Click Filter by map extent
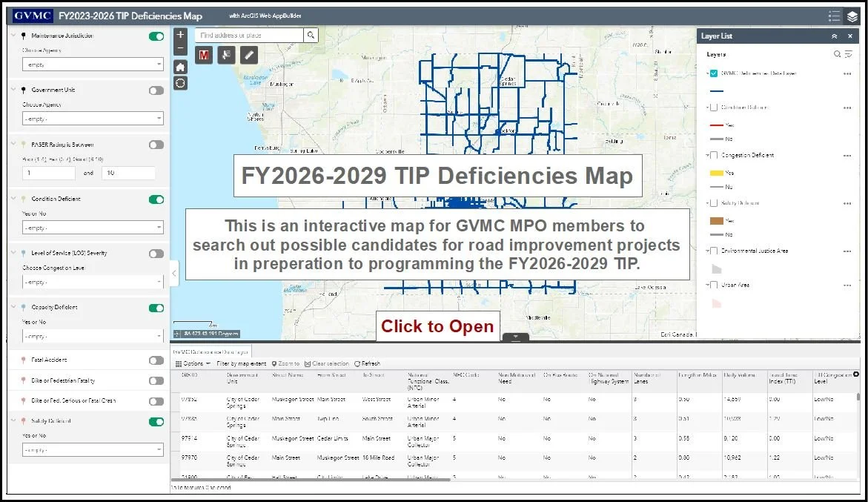This screenshot has width=868, height=502. [242, 363]
